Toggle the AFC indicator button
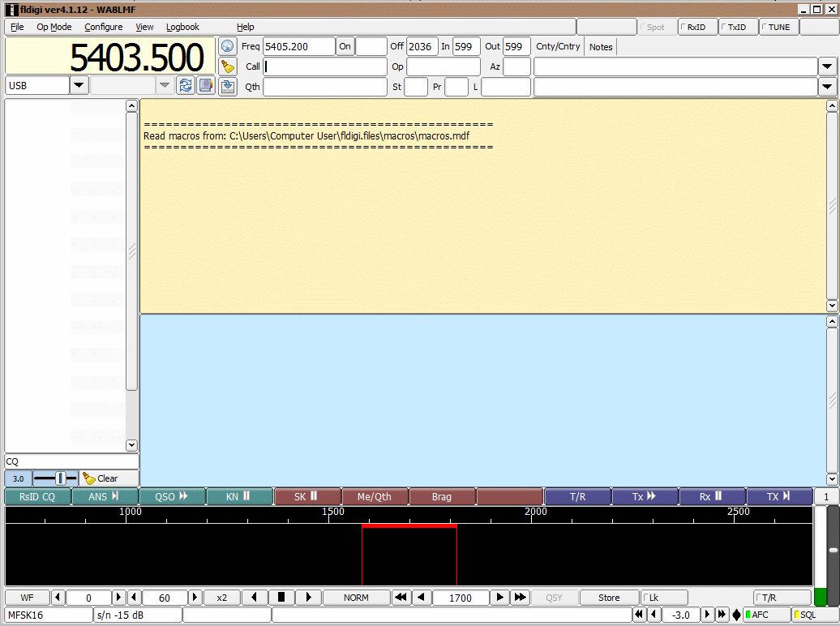The height and width of the screenshot is (626, 840). [x=767, y=615]
